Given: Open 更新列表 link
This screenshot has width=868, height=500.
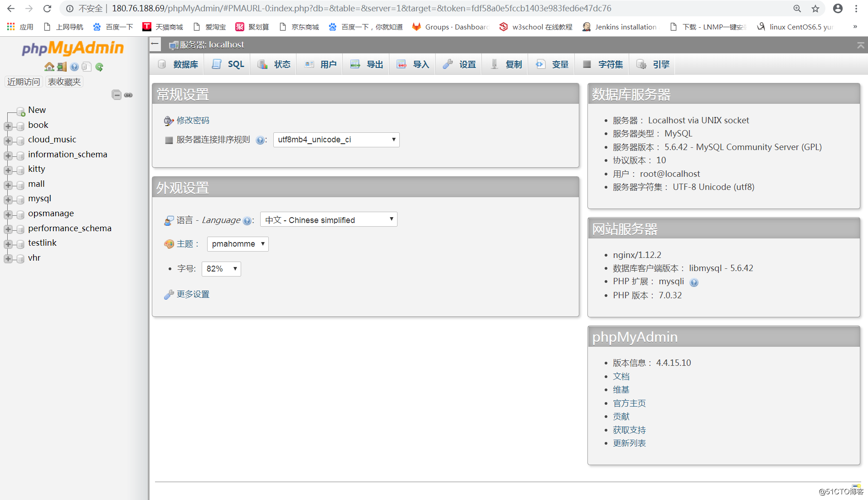Looking at the screenshot, I should coord(629,443).
